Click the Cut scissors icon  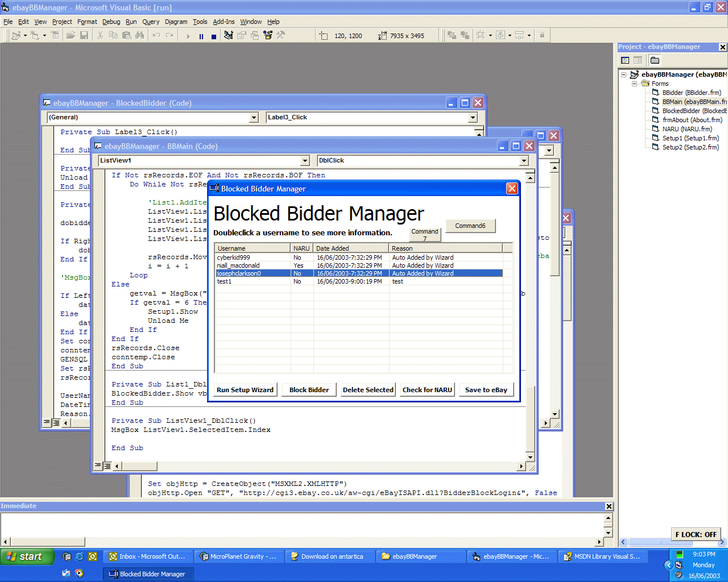point(100,35)
